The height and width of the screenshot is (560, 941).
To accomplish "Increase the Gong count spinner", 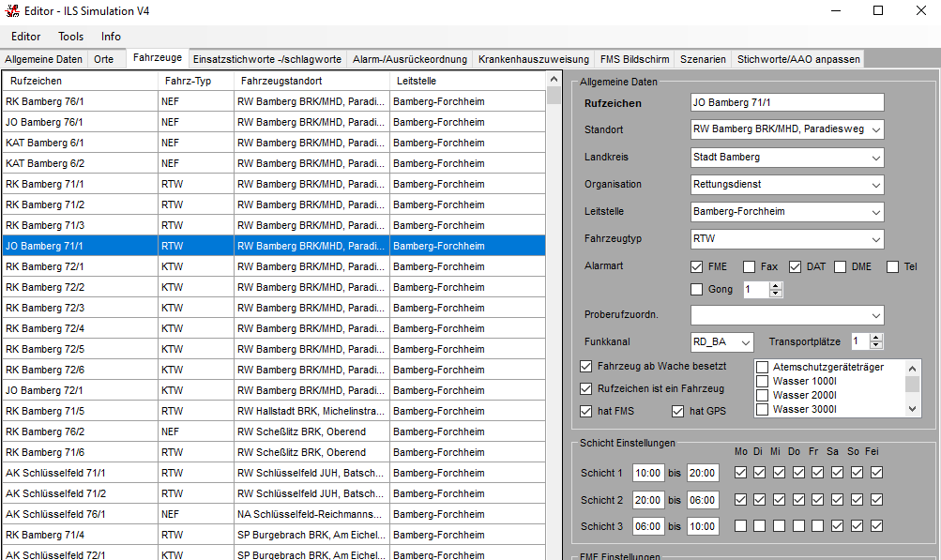I will tap(776, 286).
